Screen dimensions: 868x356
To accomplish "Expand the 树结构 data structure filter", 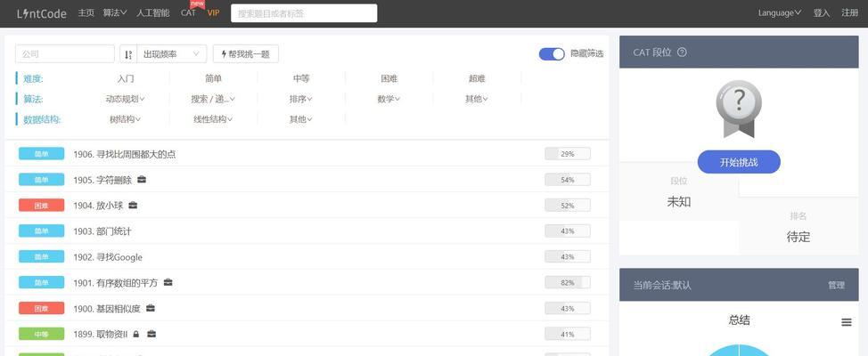I will (125, 119).
